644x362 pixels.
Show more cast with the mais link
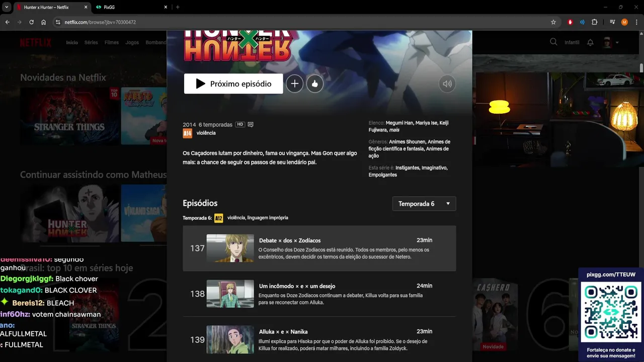click(x=395, y=130)
